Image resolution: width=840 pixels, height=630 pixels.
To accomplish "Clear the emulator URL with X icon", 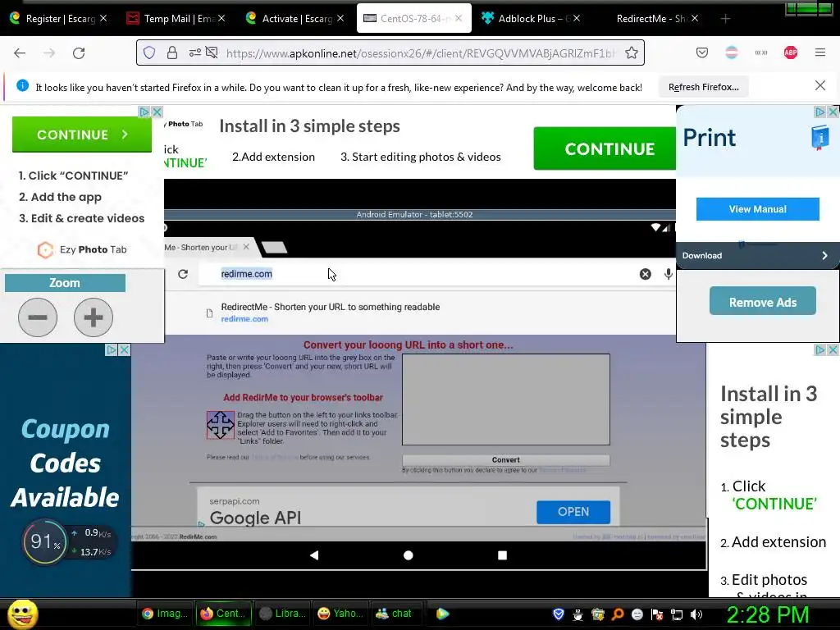I will (x=645, y=274).
